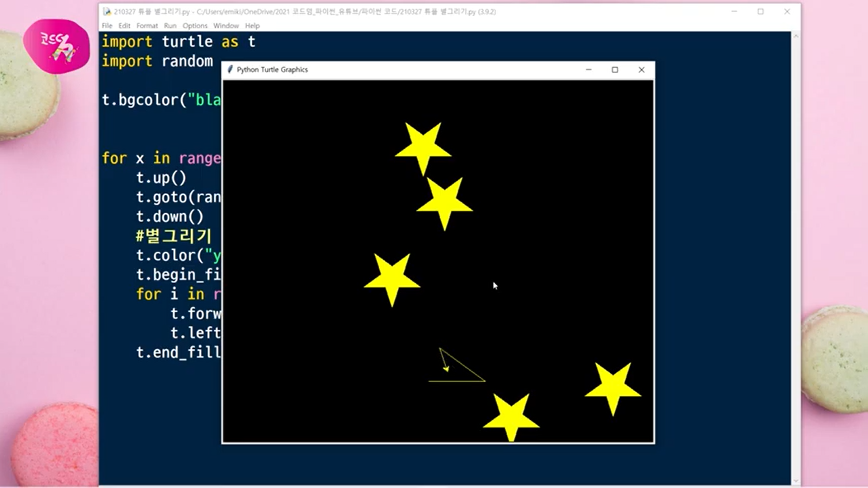Click the turtle arrowhead drawing the star
Screen dimensions: 868x488
point(446,369)
